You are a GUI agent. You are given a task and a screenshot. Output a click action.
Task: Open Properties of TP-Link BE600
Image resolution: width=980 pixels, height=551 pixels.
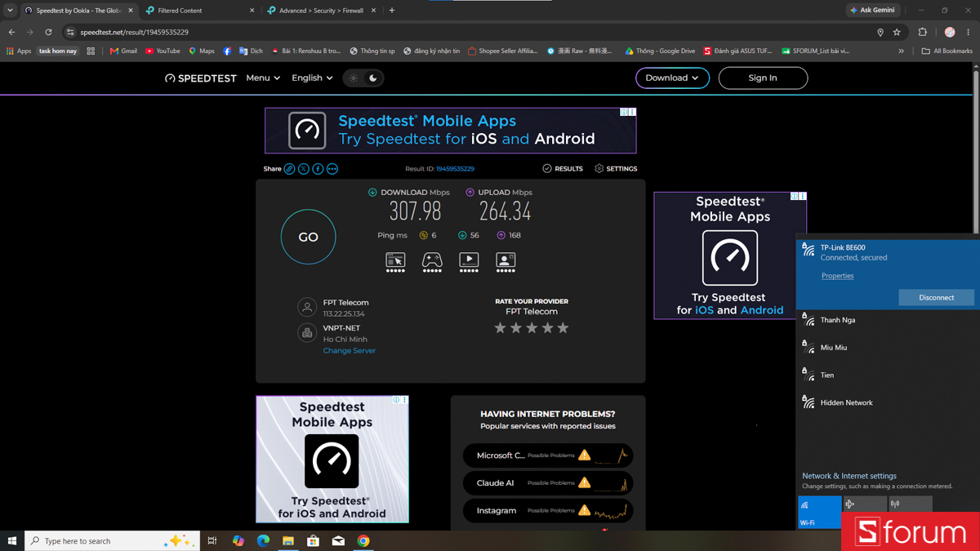coord(837,276)
